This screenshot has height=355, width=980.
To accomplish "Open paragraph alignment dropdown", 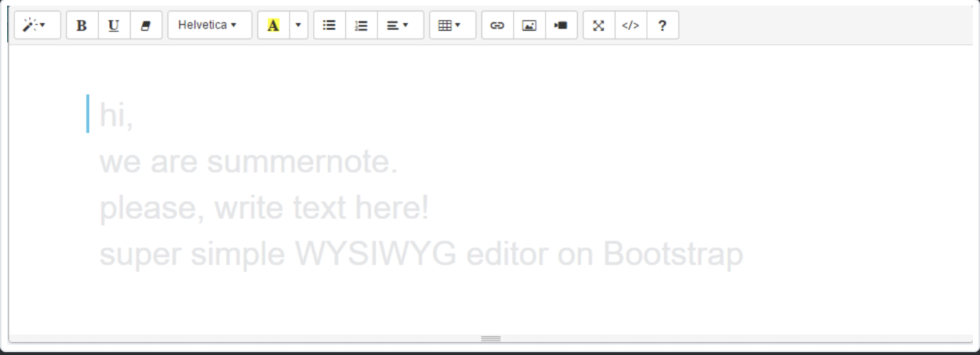I will point(401,25).
